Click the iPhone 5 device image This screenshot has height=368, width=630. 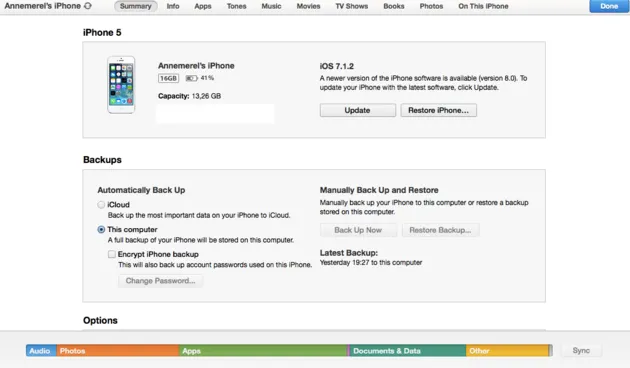click(x=121, y=85)
